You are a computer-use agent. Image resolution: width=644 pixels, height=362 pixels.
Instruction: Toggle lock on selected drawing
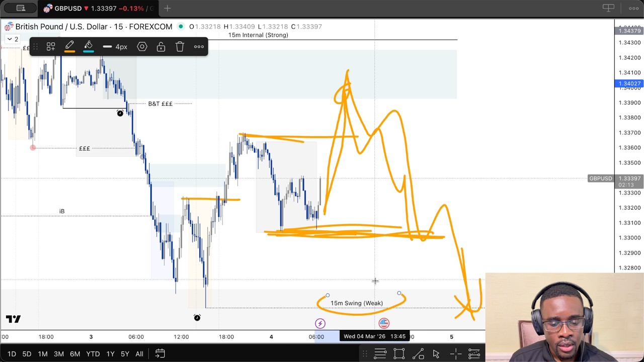coord(161,47)
